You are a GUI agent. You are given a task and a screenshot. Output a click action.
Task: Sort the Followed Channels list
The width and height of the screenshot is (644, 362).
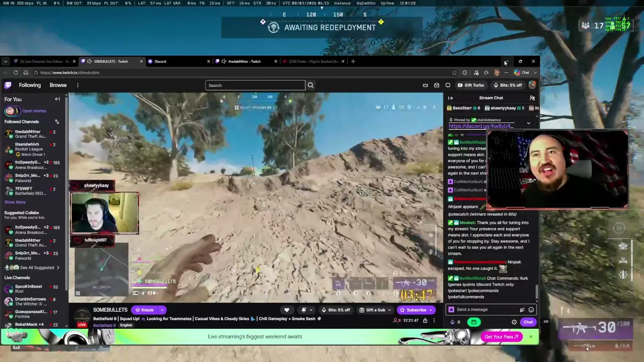(x=57, y=122)
